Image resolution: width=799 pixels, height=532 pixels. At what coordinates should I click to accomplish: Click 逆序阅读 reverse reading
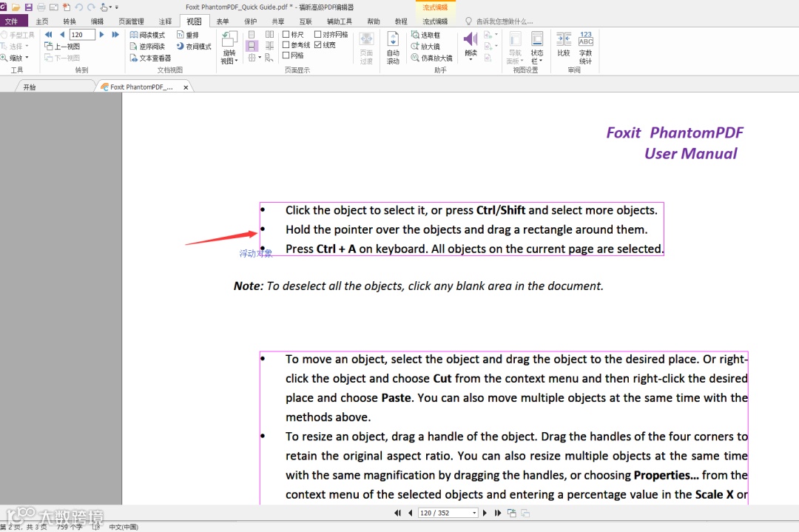[147, 47]
